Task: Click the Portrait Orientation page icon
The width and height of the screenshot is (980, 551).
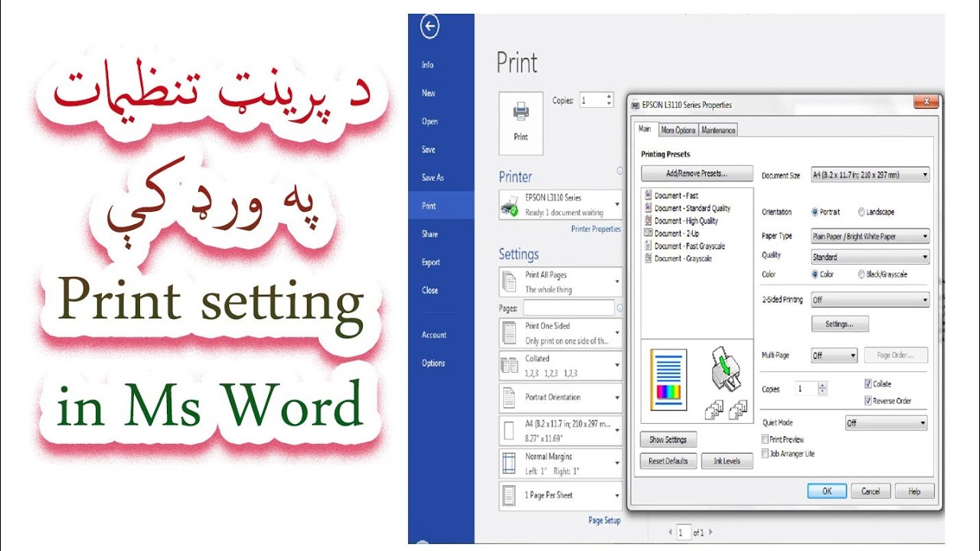Action: (x=509, y=398)
